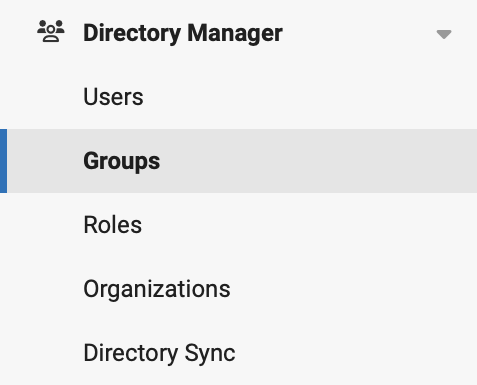Open Directory Sync settings
The image size is (477, 385).
pyautogui.click(x=159, y=353)
